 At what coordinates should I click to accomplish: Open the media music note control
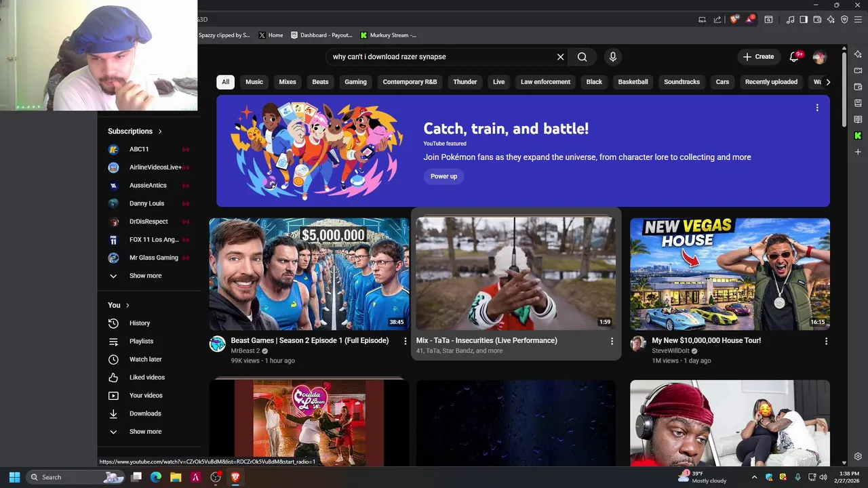790,20
